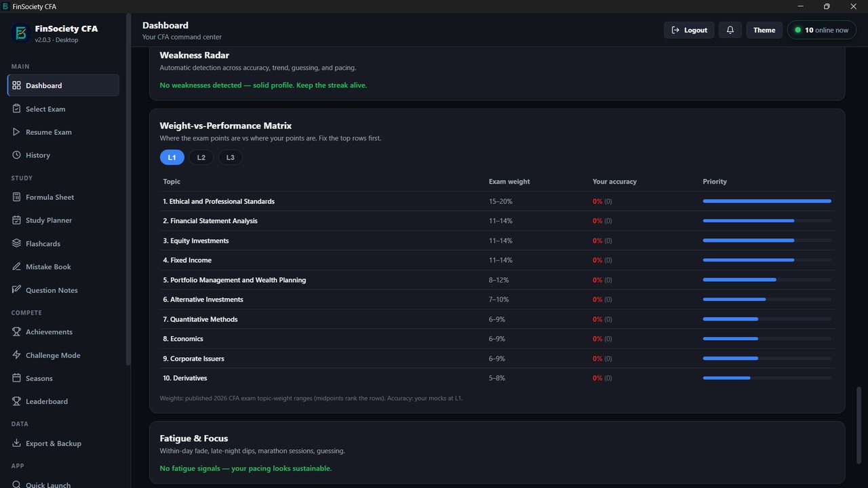The width and height of the screenshot is (868, 488).
Task: Select the L1 level pill
Action: click(x=172, y=157)
